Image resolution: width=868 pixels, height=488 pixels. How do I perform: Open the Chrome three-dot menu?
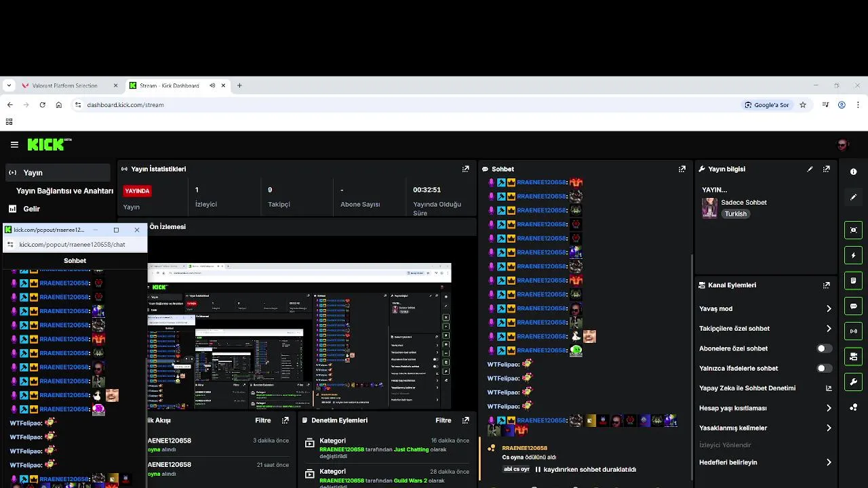[x=858, y=105]
